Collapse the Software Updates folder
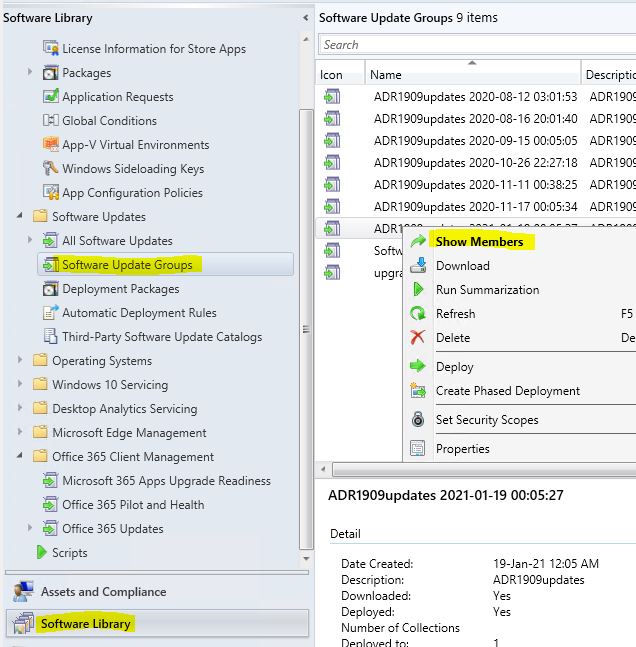 19,216
